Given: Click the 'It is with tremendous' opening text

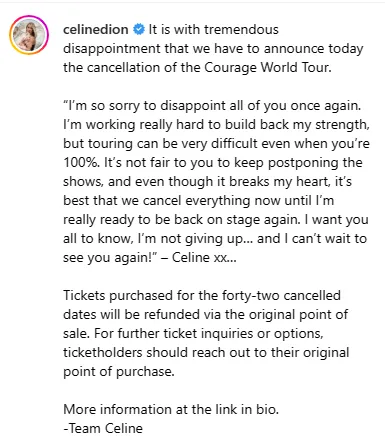Looking at the screenshot, I should pos(213,29).
